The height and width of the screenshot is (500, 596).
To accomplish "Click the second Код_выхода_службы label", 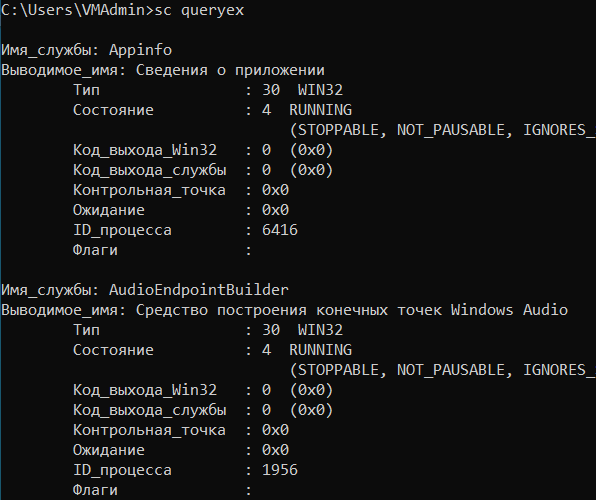I will pos(150,410).
